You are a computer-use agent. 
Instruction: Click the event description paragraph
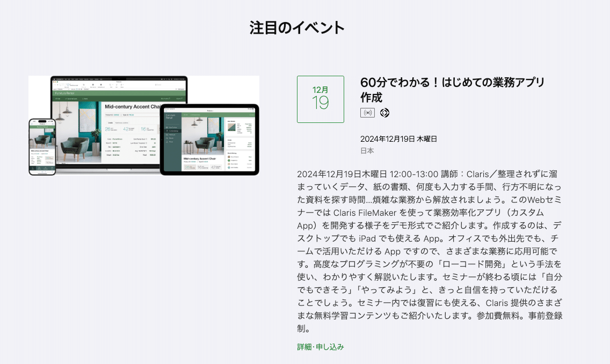430,252
